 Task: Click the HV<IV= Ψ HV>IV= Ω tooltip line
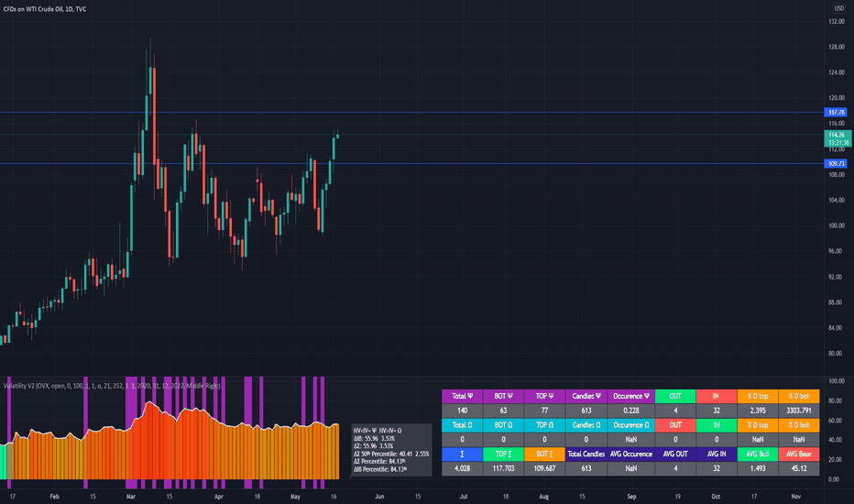tap(378, 431)
